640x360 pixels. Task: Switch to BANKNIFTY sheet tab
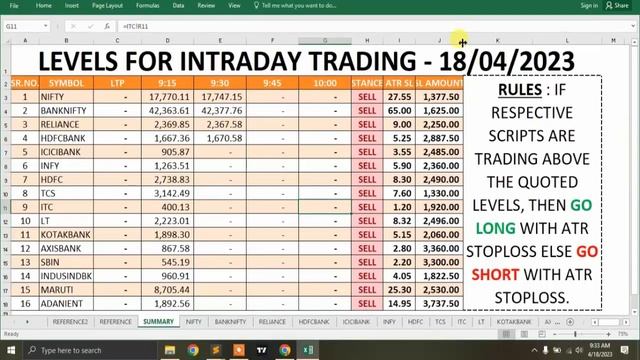[230, 322]
